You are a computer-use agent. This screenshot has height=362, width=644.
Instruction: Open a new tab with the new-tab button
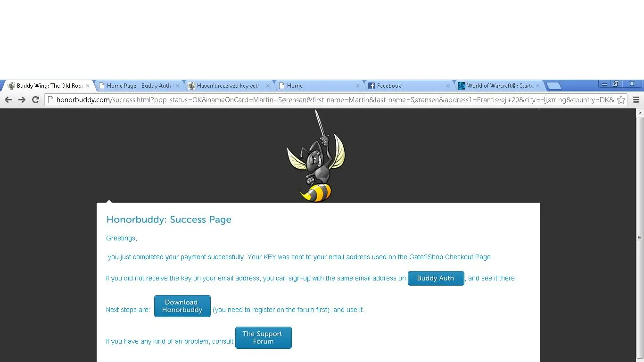(x=553, y=86)
